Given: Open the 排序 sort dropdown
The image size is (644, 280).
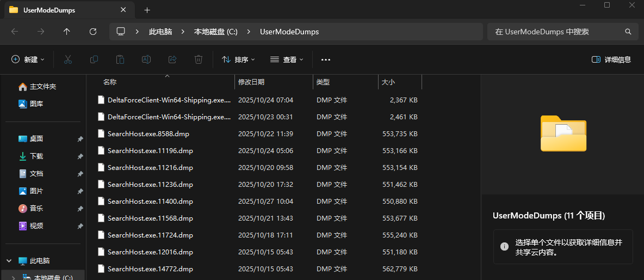Looking at the screenshot, I should pyautogui.click(x=239, y=59).
